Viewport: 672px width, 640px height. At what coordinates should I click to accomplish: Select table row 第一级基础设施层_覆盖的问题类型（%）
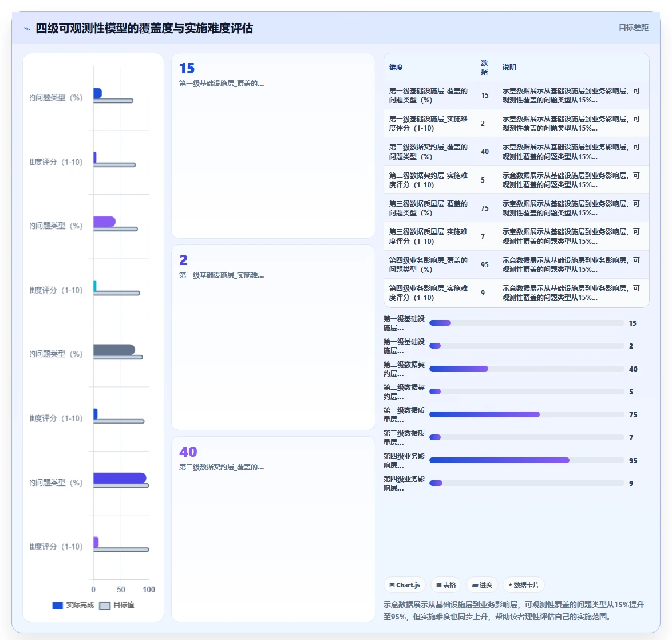516,95
